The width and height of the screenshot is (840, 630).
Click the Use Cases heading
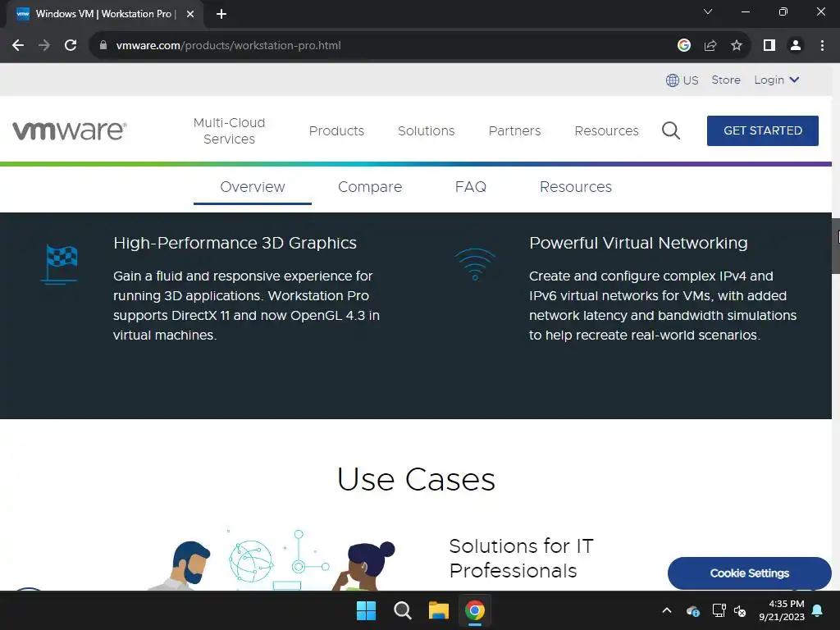pyautogui.click(x=416, y=479)
